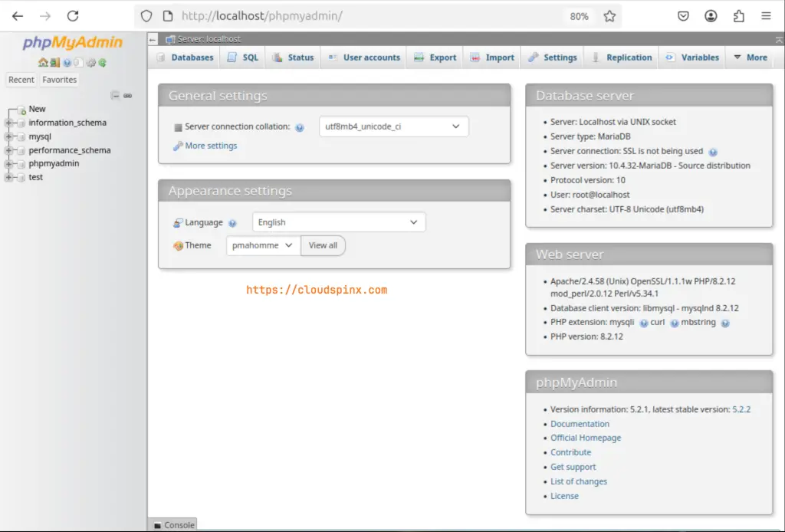Open the Console panel
Viewport: 785px width, 532px height.
point(176,525)
